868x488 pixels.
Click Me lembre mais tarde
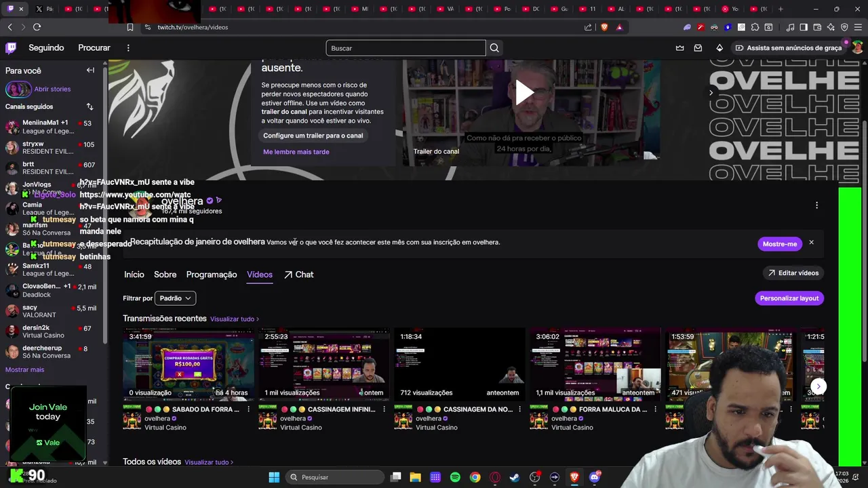[296, 152]
